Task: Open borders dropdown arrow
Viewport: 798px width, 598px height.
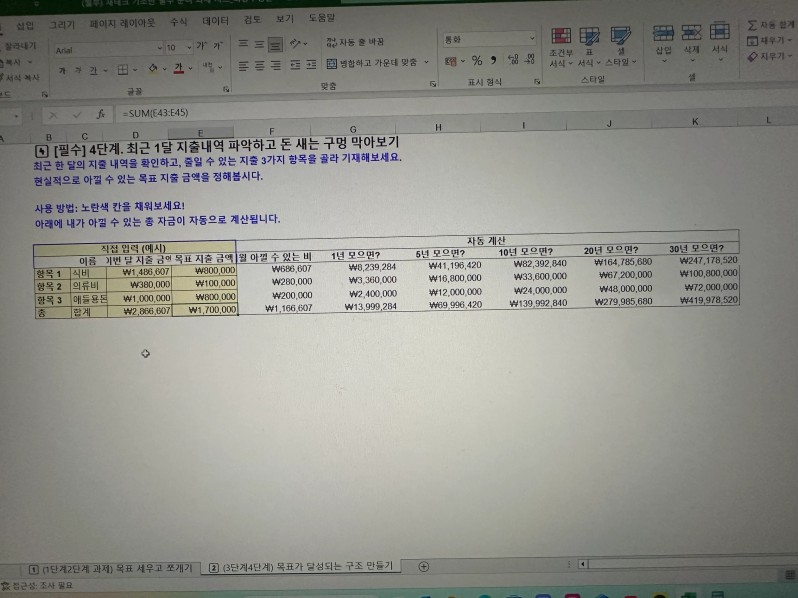Action: click(x=135, y=70)
